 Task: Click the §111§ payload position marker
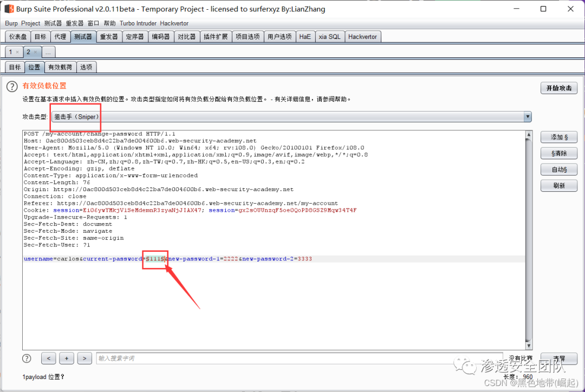(x=155, y=259)
